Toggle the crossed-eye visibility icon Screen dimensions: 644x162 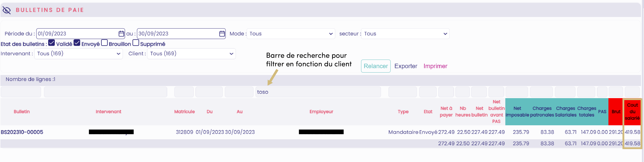click(6, 10)
